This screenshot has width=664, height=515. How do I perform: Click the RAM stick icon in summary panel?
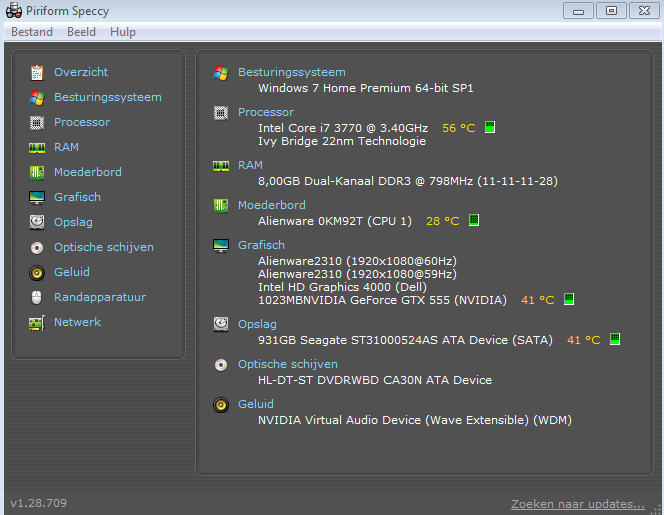pyautogui.click(x=221, y=166)
